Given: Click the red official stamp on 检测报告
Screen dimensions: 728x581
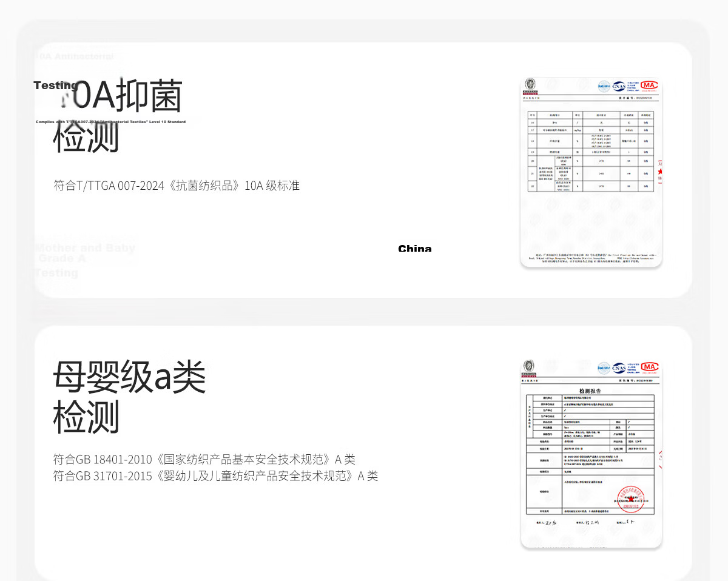Looking at the screenshot, I should (x=631, y=499).
